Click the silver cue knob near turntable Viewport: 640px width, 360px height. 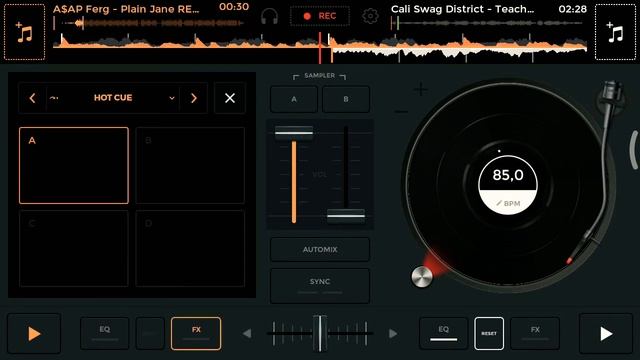tap(422, 277)
